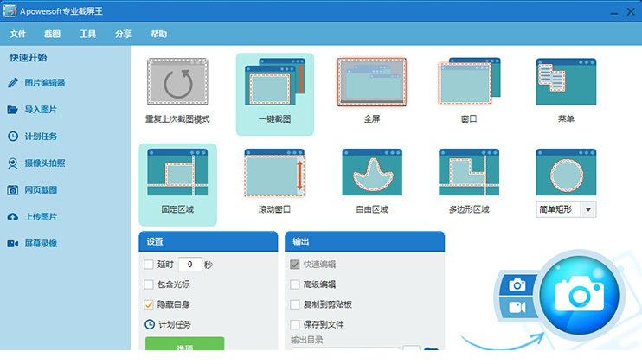Open the 帮助 menu
Viewport: 642px width, 364px height.
click(x=158, y=34)
